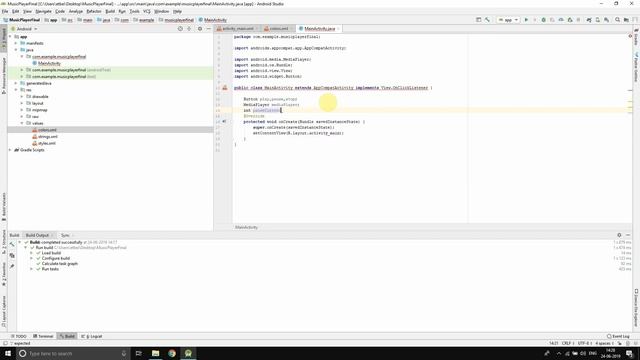
Task: Click the collapse-all icon in Project panel
Action: point(189,29)
